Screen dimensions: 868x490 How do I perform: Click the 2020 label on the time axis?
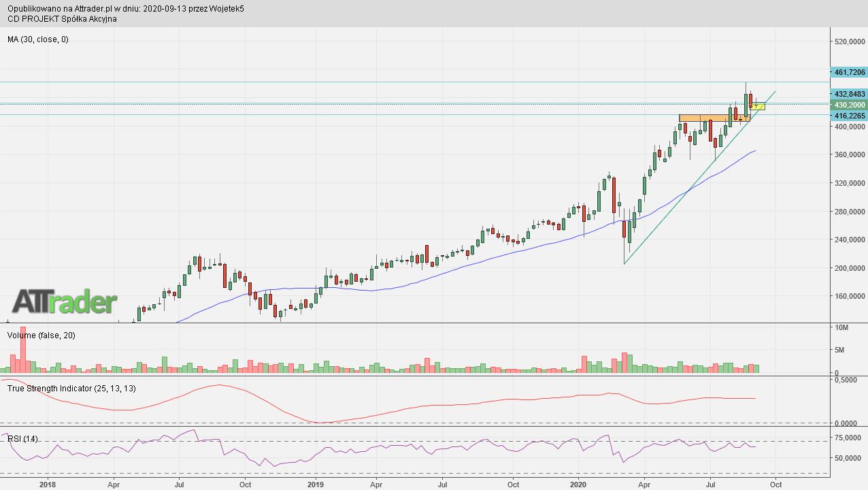click(578, 485)
